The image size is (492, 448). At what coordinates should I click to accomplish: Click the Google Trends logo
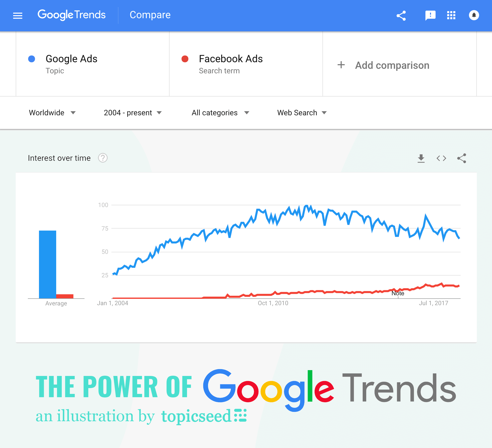(72, 15)
